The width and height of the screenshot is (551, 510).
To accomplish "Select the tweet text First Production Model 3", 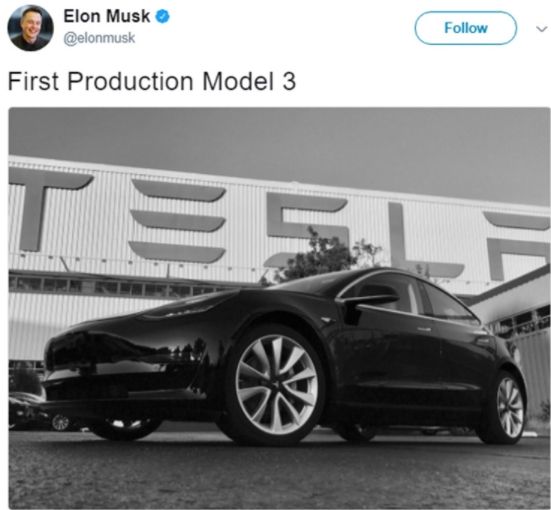I will pos(151,81).
